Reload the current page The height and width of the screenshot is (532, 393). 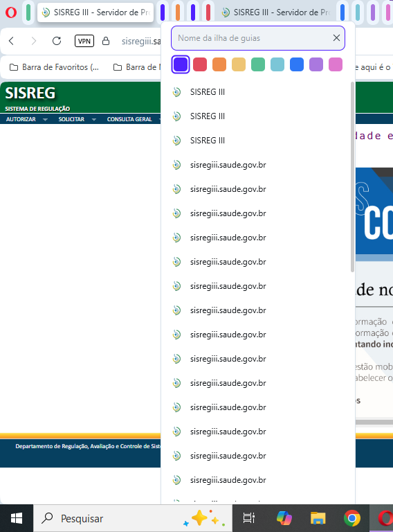click(x=57, y=41)
